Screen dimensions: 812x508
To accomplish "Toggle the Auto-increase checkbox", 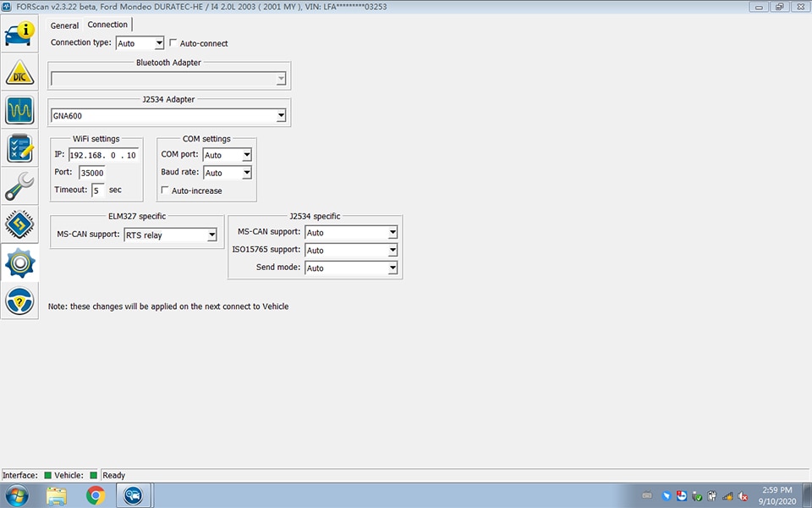I will tap(165, 190).
